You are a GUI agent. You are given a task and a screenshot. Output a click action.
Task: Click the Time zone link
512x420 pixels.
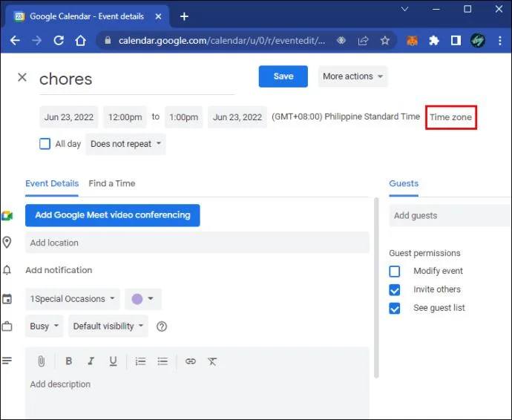[450, 117]
